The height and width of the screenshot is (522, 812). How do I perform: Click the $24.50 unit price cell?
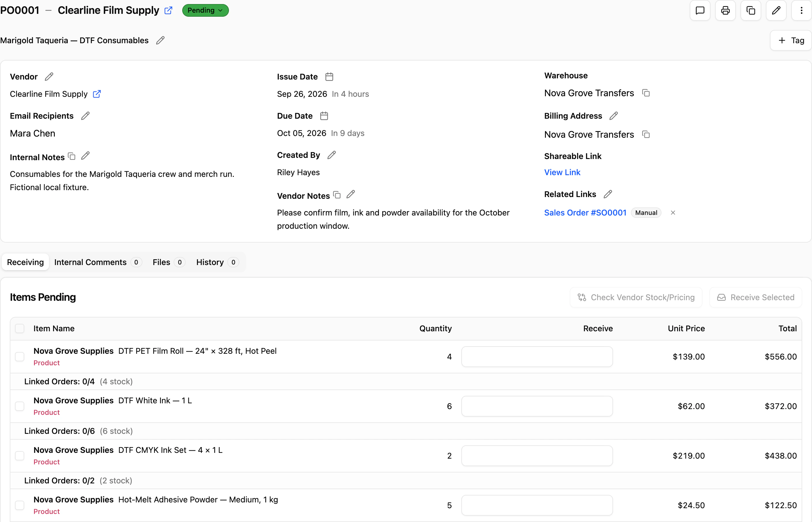(691, 505)
